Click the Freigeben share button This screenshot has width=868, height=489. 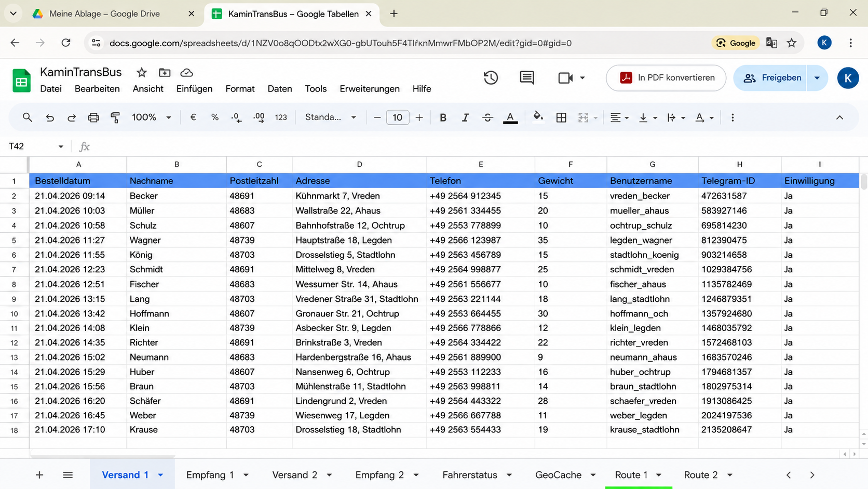coord(770,78)
